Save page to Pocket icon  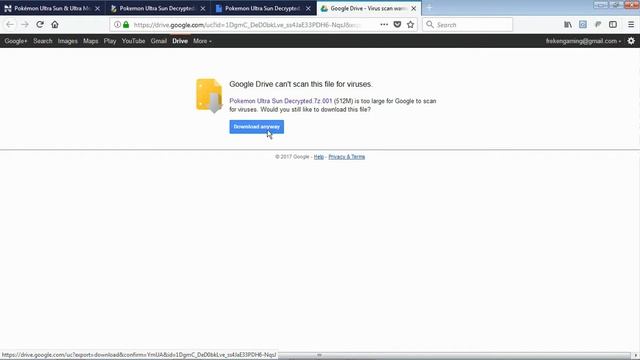pos(397,24)
